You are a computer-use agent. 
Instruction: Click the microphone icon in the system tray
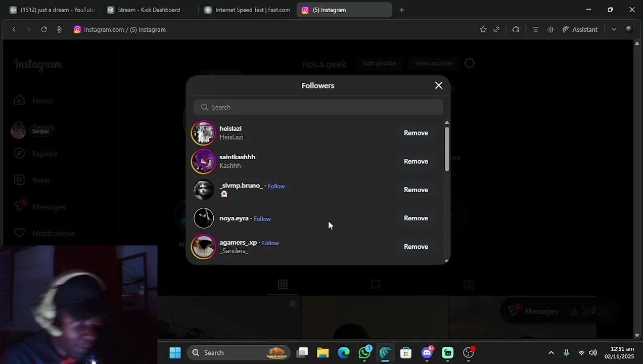[x=566, y=352]
